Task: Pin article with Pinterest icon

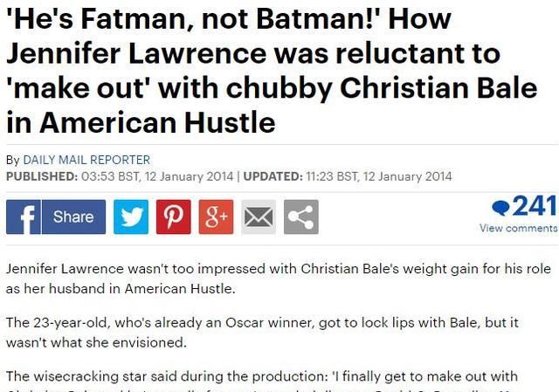Action: (x=174, y=217)
